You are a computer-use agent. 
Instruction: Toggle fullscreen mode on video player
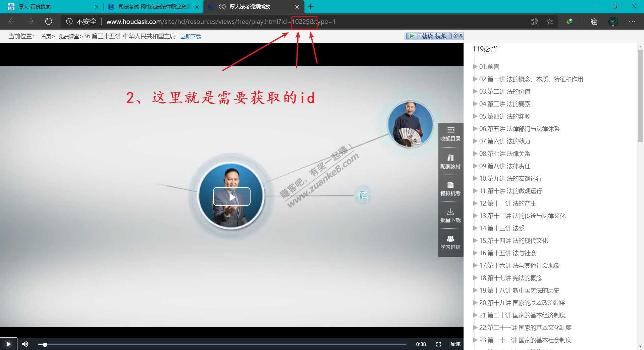[438, 344]
